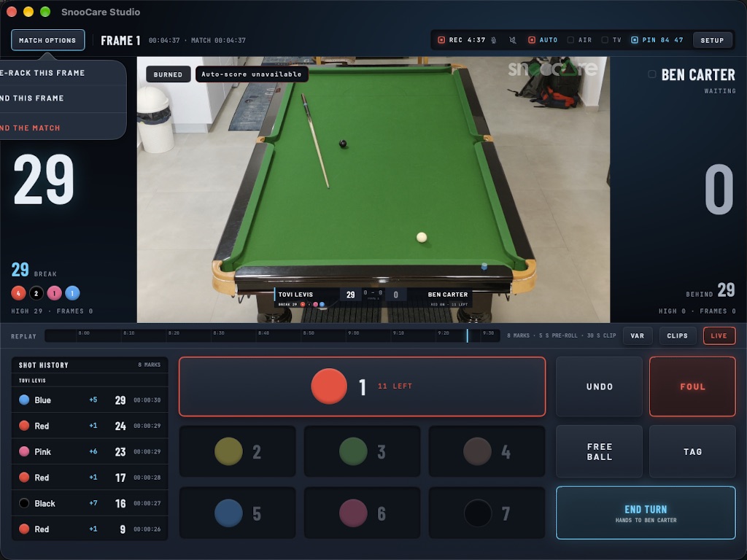This screenshot has width=747, height=560.
Task: Click the Auto-score unavailable notice
Action: coord(252,74)
